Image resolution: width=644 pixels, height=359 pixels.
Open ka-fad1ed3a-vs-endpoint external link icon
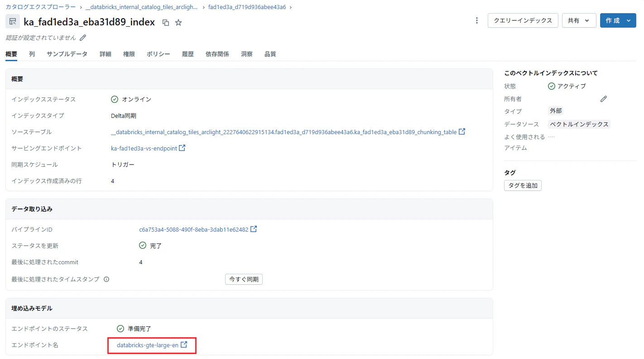182,148
